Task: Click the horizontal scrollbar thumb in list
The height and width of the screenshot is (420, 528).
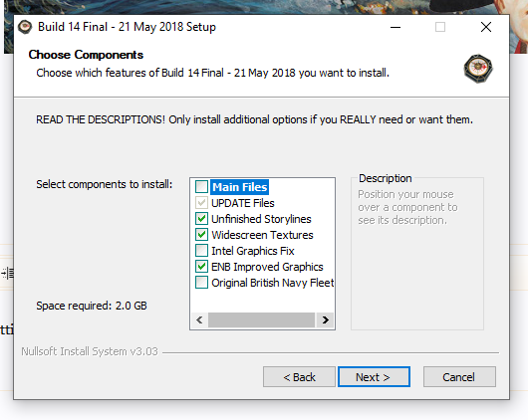Action: (261, 319)
